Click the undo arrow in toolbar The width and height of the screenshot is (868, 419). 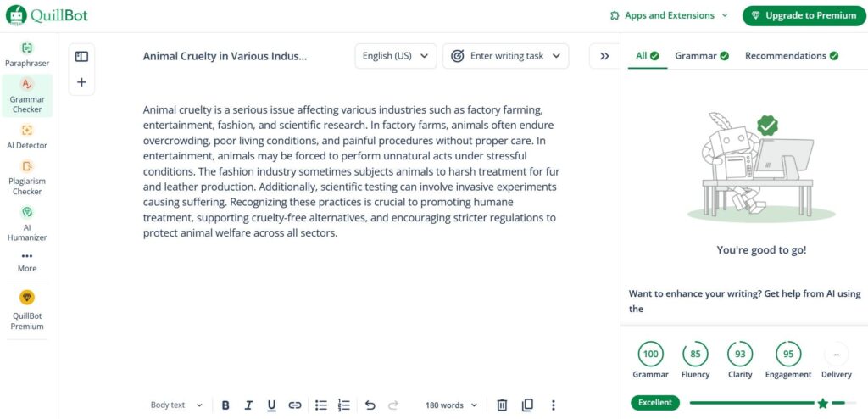click(x=370, y=405)
